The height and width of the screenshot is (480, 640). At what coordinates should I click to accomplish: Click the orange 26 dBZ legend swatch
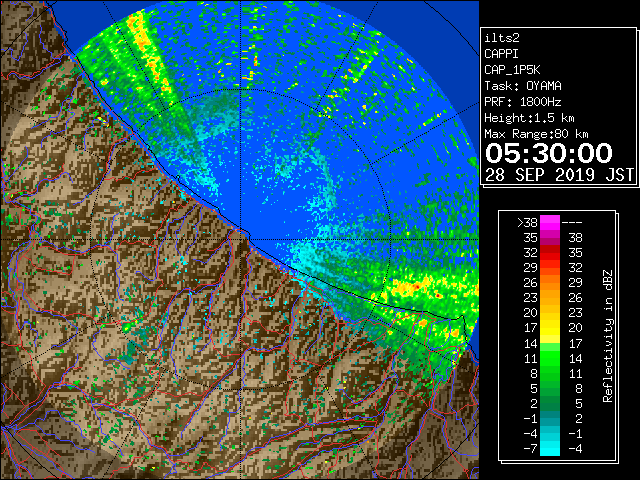(550, 283)
